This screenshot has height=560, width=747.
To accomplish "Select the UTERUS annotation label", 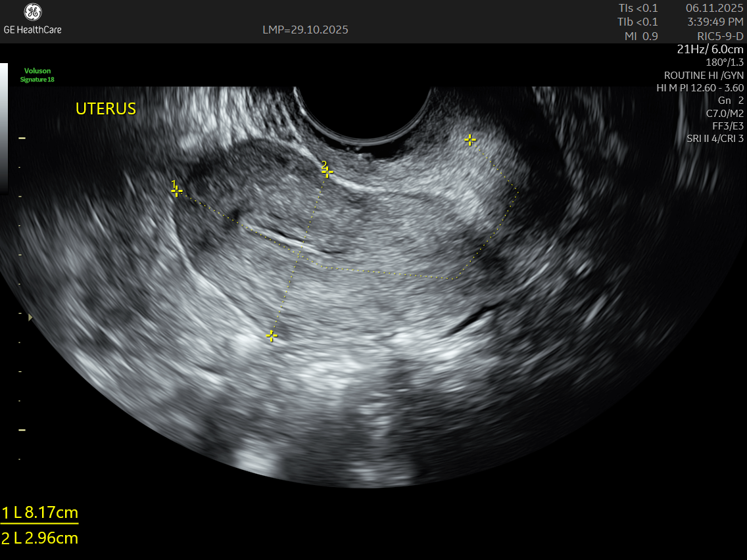I will point(106,109).
